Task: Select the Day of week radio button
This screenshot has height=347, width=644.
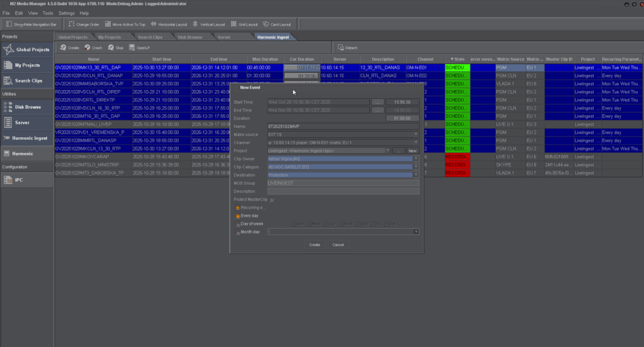Action: [238, 224]
